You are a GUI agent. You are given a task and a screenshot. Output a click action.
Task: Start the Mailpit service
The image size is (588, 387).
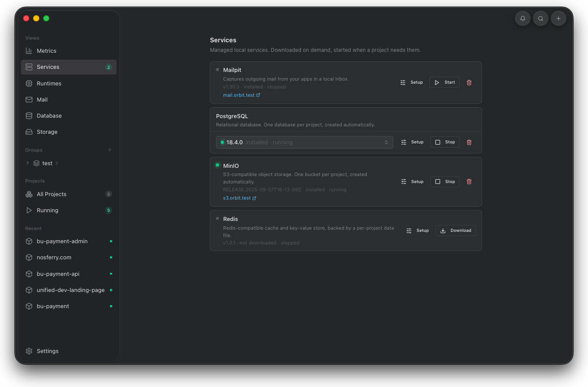(444, 82)
